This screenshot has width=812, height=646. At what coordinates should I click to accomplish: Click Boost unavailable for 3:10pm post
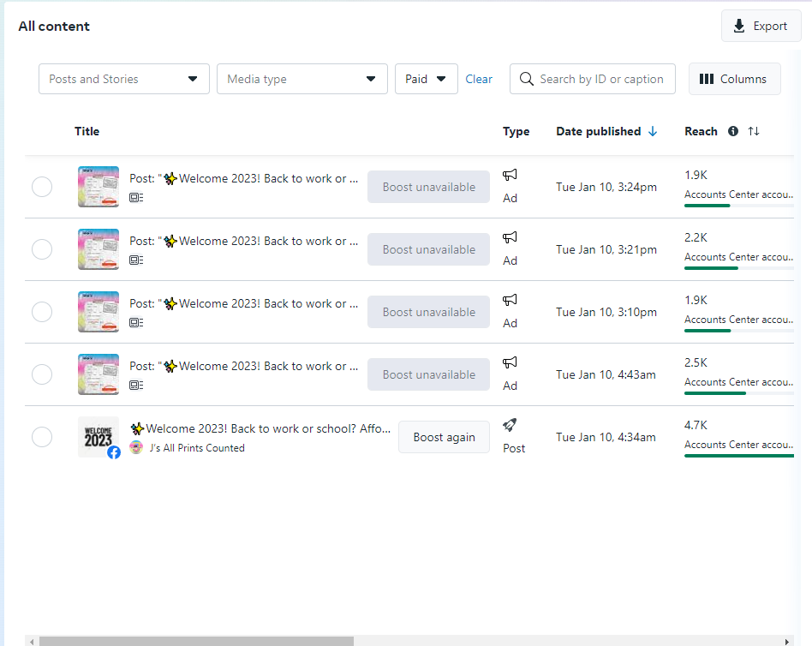tap(429, 312)
